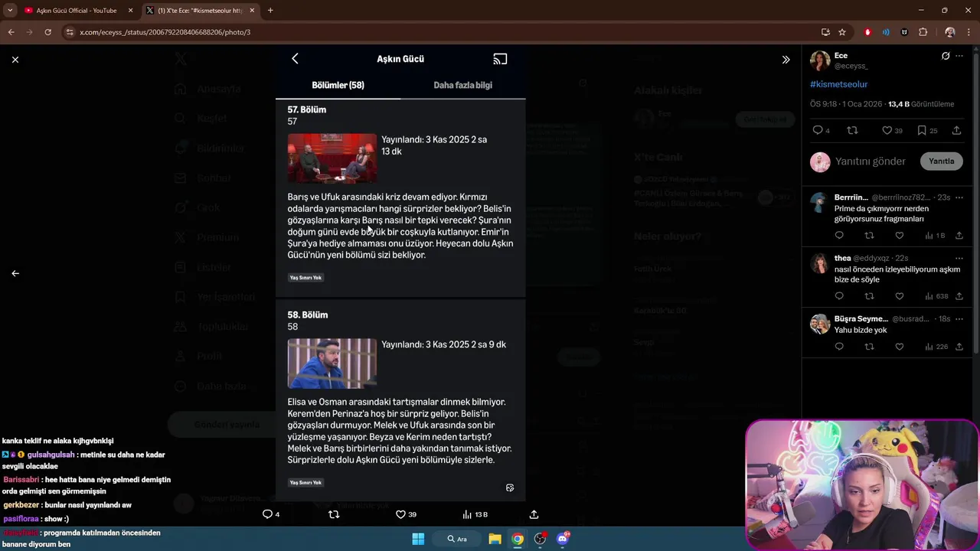This screenshot has width=980, height=551.
Task: Open the Extensions puzzle menu
Action: pyautogui.click(x=923, y=32)
